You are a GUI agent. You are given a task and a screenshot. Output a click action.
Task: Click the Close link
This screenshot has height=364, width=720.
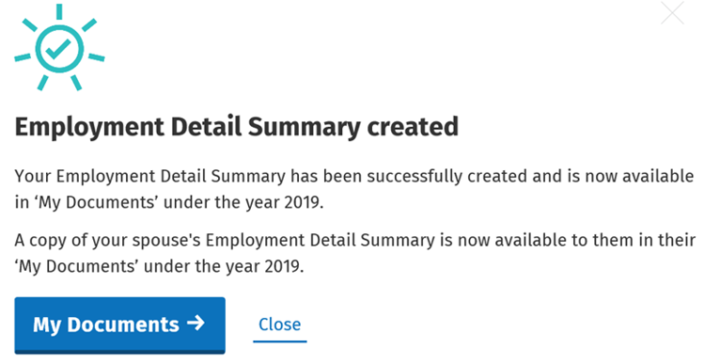pos(280,324)
